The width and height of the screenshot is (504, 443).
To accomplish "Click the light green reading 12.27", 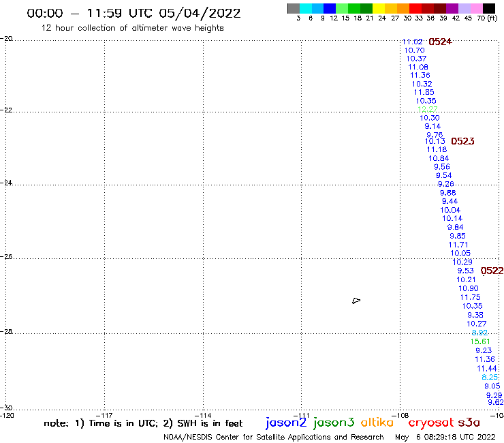I will pyautogui.click(x=428, y=109).
